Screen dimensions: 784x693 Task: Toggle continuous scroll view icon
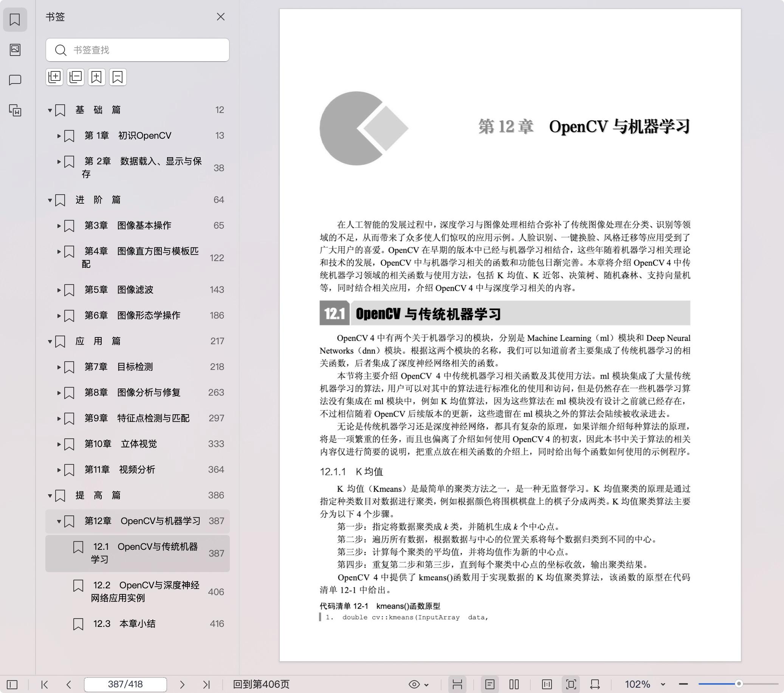tap(457, 684)
